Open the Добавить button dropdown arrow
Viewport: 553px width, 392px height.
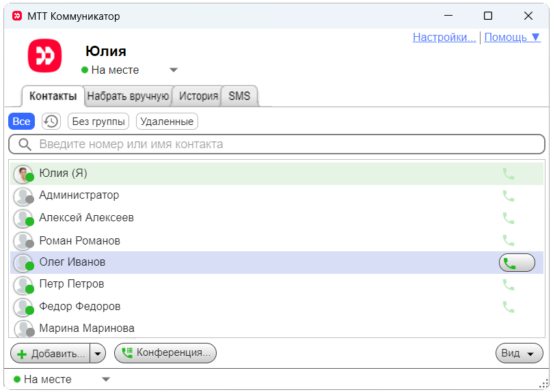tap(98, 353)
